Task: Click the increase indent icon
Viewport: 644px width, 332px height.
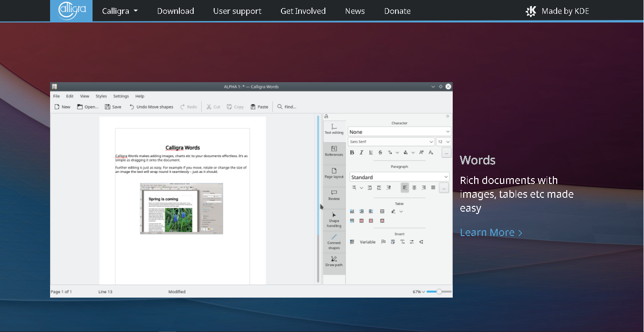Action: tap(379, 188)
